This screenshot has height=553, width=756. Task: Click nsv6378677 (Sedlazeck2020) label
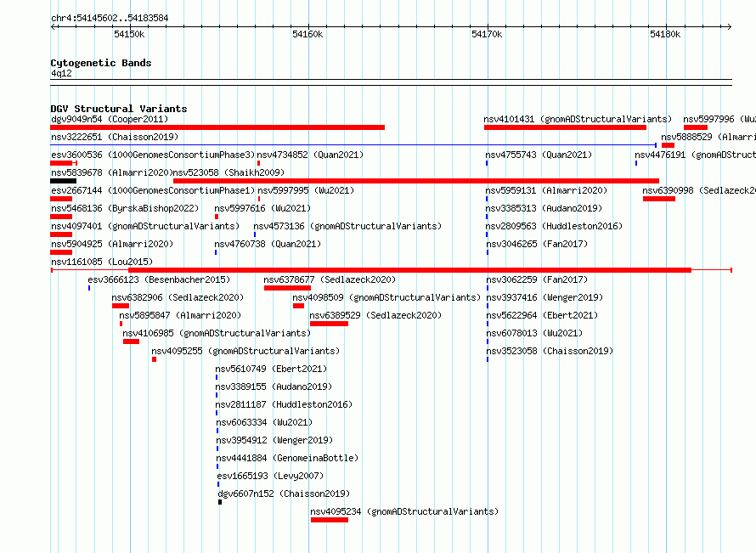[330, 279]
